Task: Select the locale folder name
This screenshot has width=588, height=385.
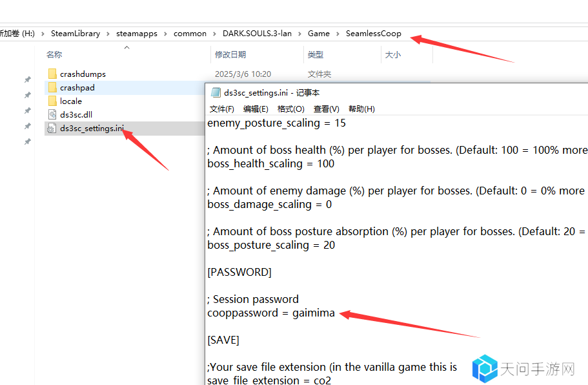Action: pyautogui.click(x=71, y=101)
